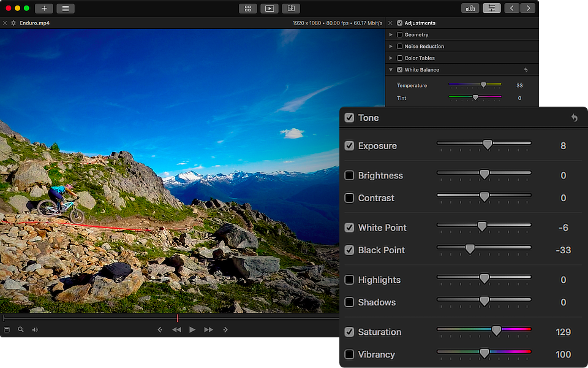The width and height of the screenshot is (588, 368).
Task: Click the volume speaker icon
Action: tap(35, 329)
